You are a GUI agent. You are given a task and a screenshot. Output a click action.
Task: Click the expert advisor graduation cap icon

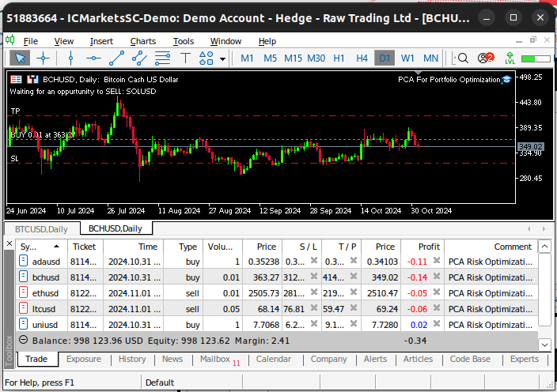[507, 80]
